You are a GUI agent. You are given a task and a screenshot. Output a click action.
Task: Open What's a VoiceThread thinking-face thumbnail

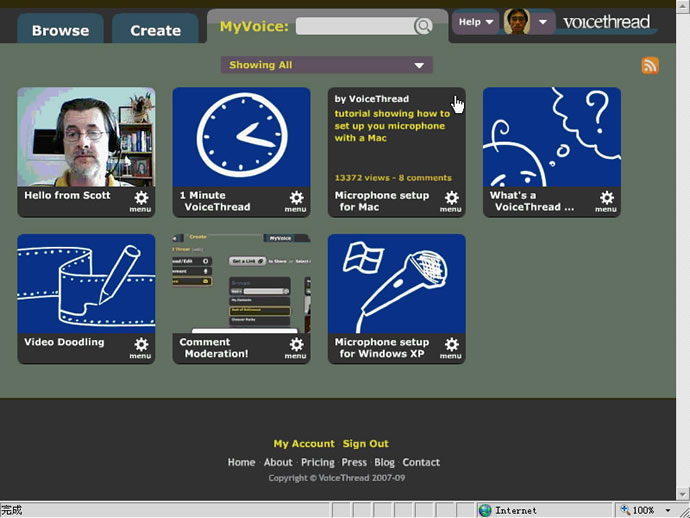(x=552, y=137)
